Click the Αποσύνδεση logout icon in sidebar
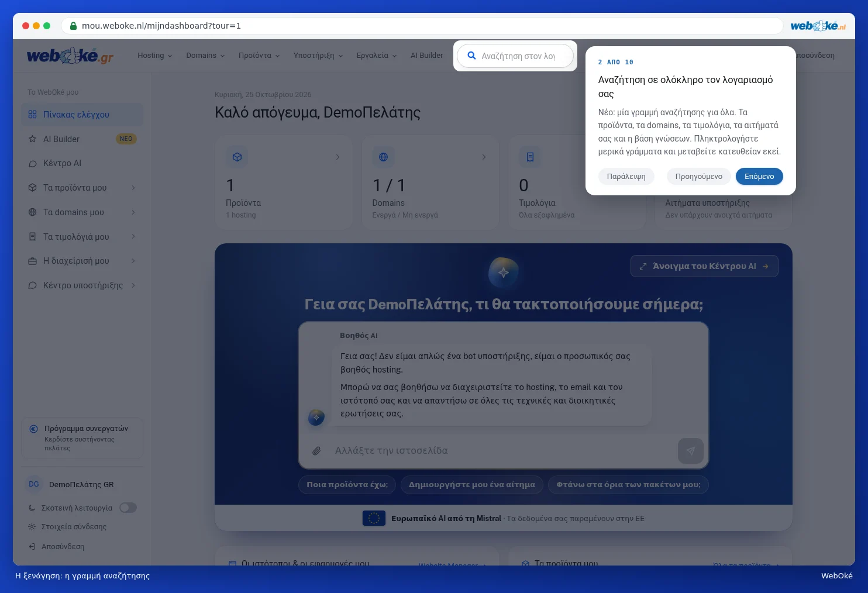This screenshot has height=593, width=868. tap(32, 547)
